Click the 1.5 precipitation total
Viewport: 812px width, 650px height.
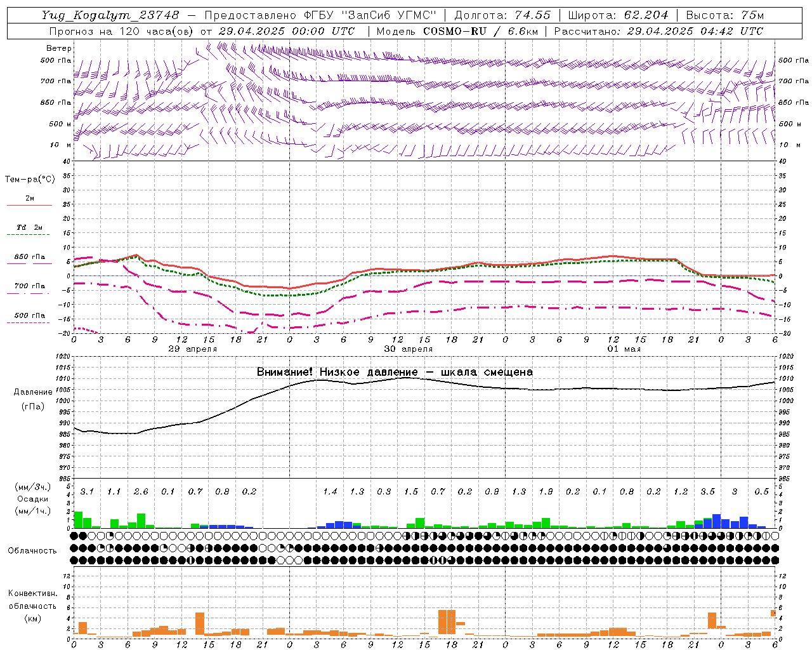coord(411,491)
